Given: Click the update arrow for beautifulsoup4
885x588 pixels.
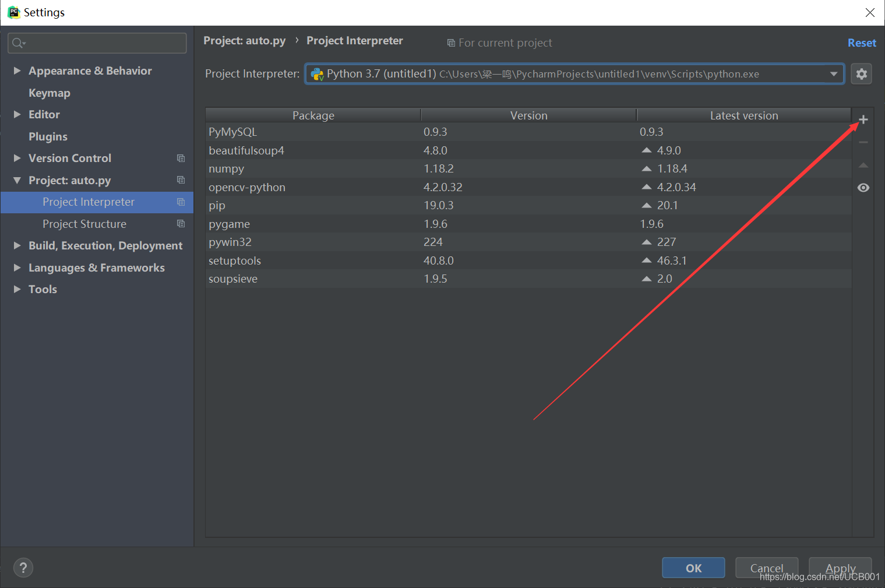Looking at the screenshot, I should coord(646,150).
